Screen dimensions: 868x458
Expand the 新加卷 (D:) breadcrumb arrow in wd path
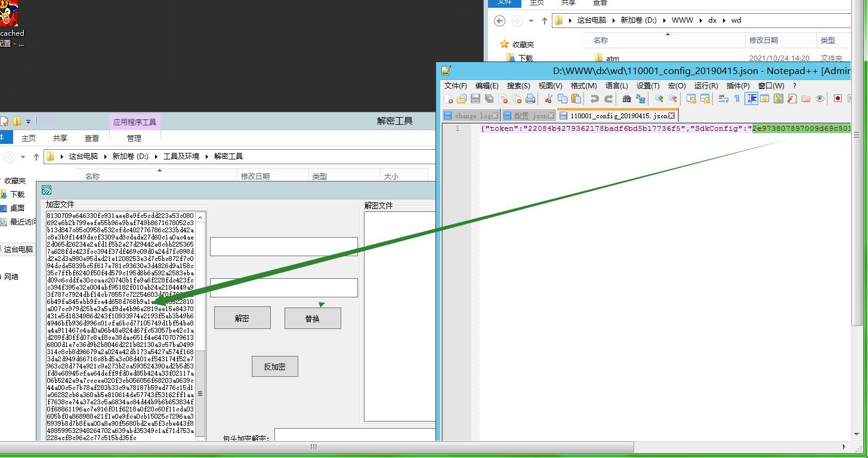pos(663,20)
